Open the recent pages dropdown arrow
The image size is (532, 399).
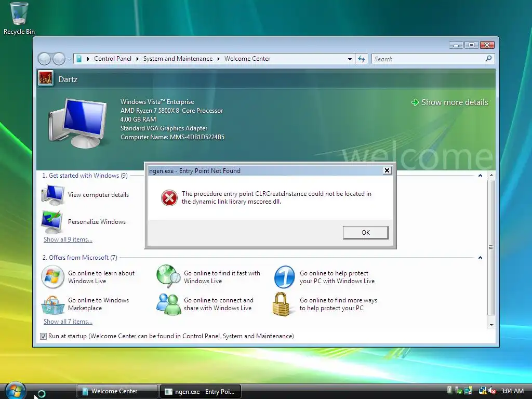pos(69,59)
